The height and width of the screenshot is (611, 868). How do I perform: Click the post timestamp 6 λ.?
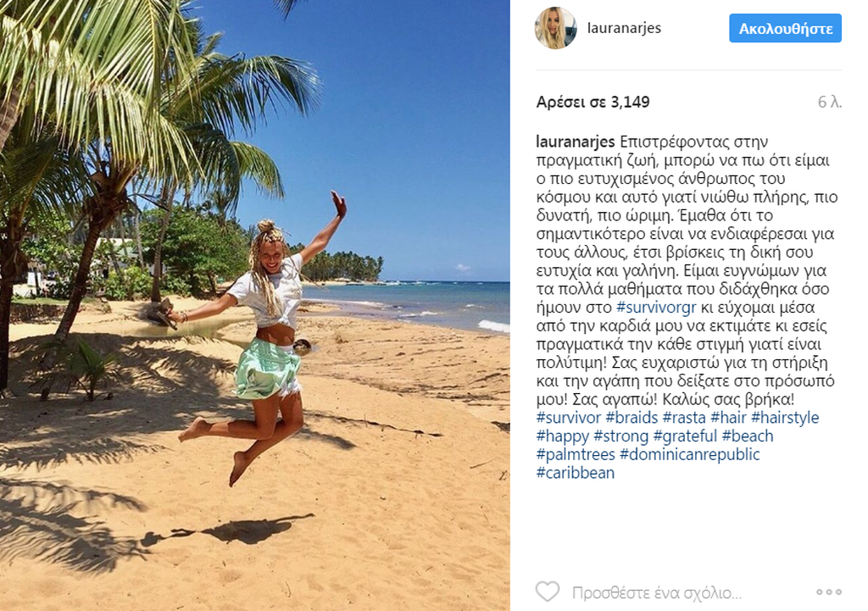click(829, 102)
